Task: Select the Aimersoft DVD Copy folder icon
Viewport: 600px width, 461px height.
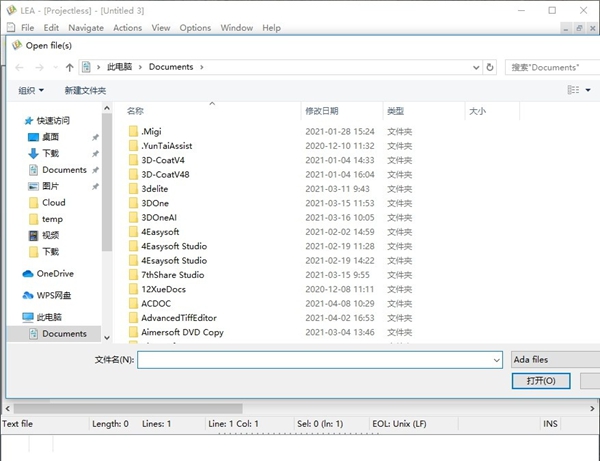Action: [x=133, y=332]
